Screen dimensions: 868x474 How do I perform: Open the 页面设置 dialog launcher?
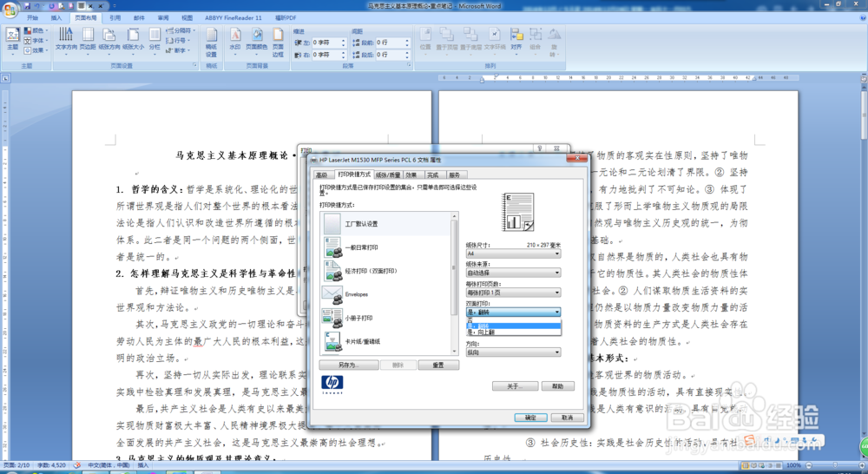(194, 65)
